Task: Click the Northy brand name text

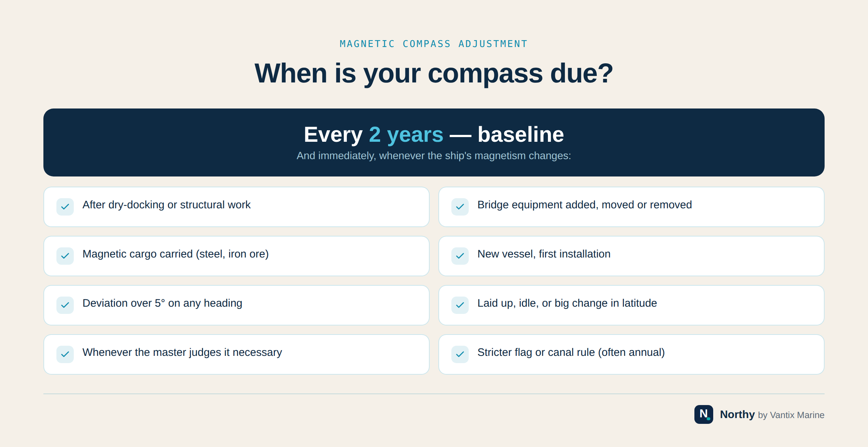Action: (737, 414)
